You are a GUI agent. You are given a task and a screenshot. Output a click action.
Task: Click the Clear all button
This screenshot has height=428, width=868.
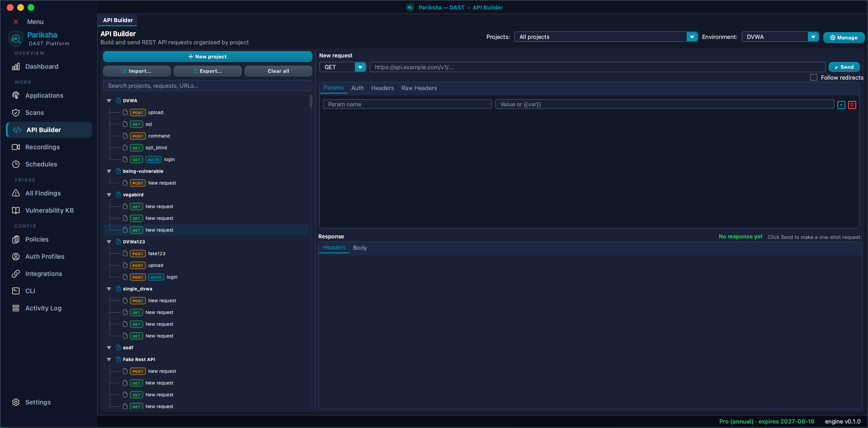278,71
